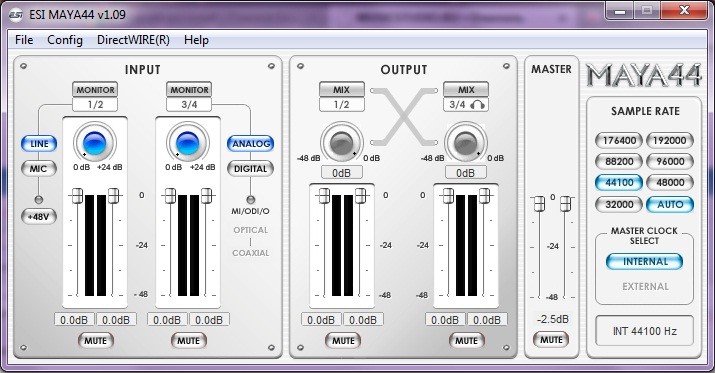Close the ESI MAYA44 window

[x=684, y=10]
